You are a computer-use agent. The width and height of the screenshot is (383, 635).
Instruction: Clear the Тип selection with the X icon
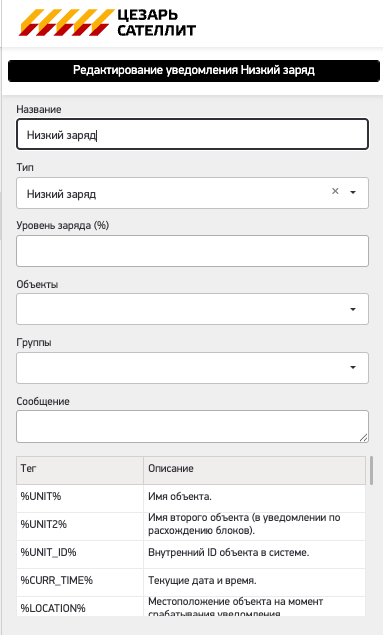click(335, 191)
